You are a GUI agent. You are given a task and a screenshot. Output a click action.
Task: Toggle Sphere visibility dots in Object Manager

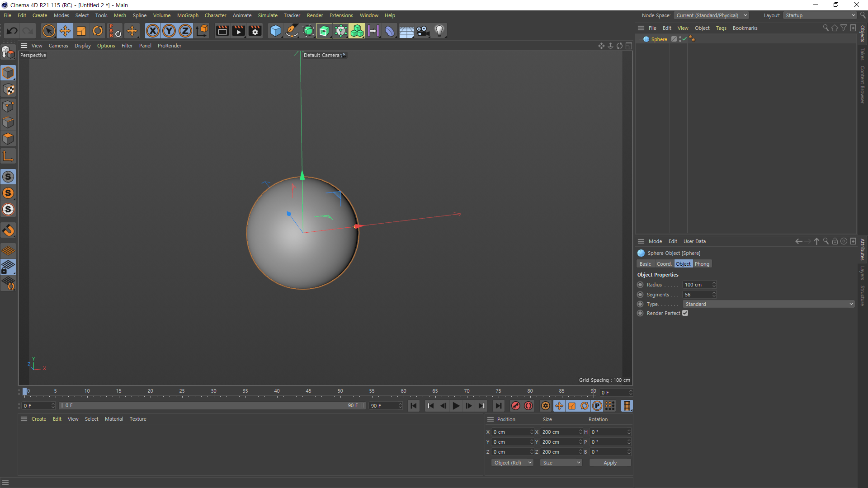click(680, 39)
